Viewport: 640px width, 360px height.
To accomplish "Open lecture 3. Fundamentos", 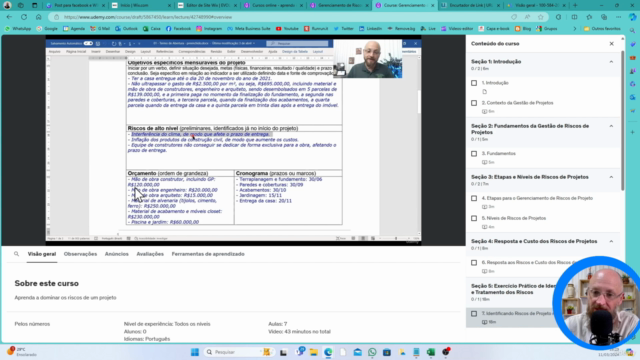I will [x=498, y=153].
